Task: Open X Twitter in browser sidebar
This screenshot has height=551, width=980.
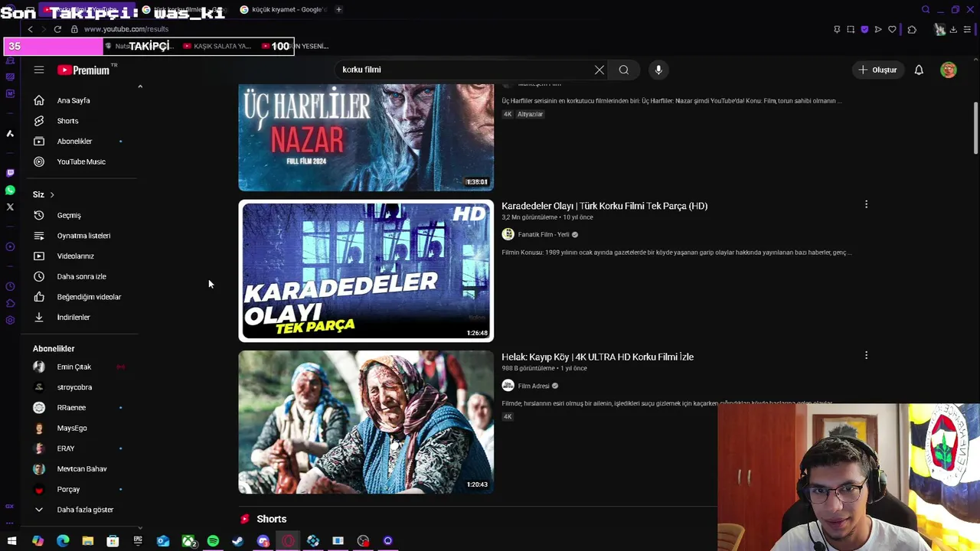Action: pos(10,207)
